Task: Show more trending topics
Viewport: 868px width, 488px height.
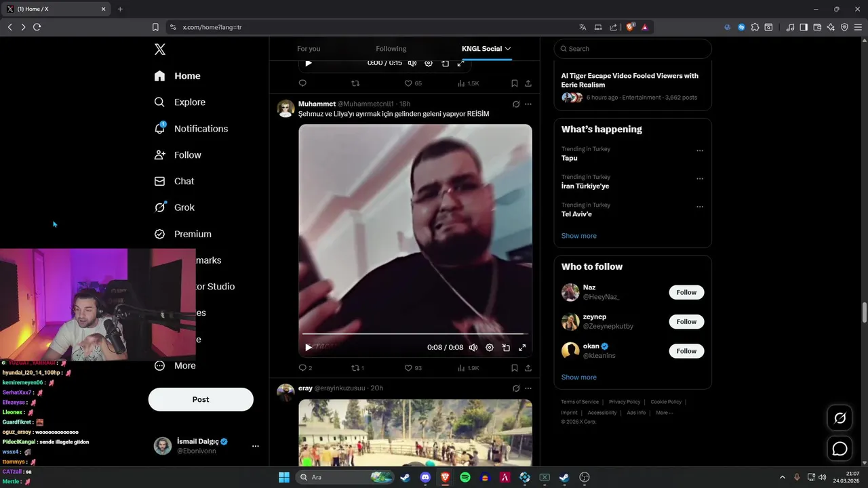Action: coord(578,236)
